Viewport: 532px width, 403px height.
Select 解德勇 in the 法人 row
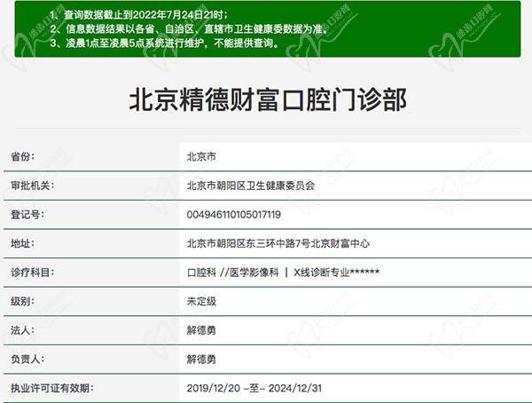[201, 330]
